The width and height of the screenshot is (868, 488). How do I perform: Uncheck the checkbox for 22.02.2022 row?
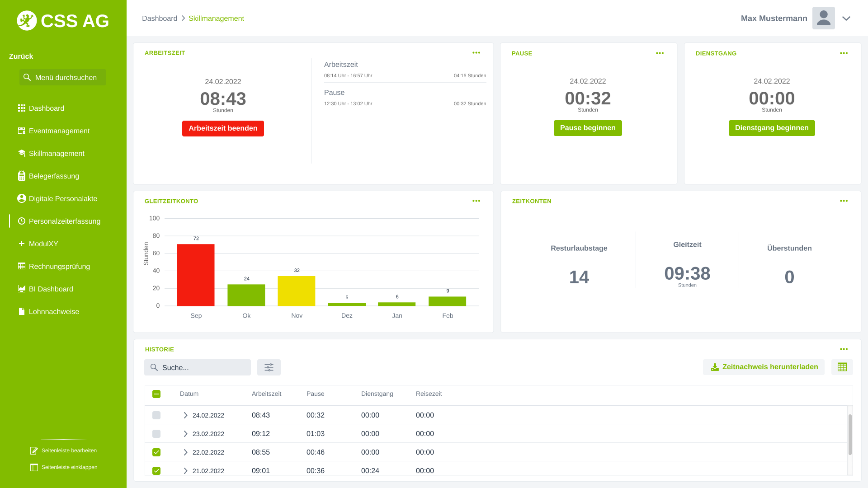click(x=156, y=452)
